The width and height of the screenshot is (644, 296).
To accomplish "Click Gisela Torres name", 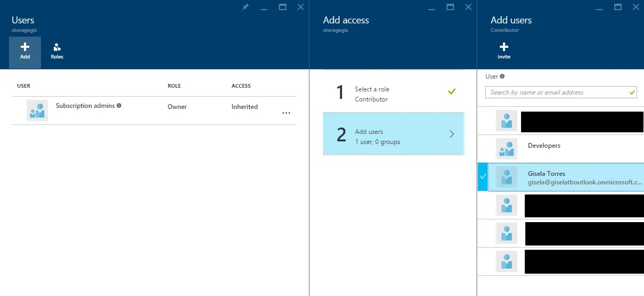I will [546, 174].
